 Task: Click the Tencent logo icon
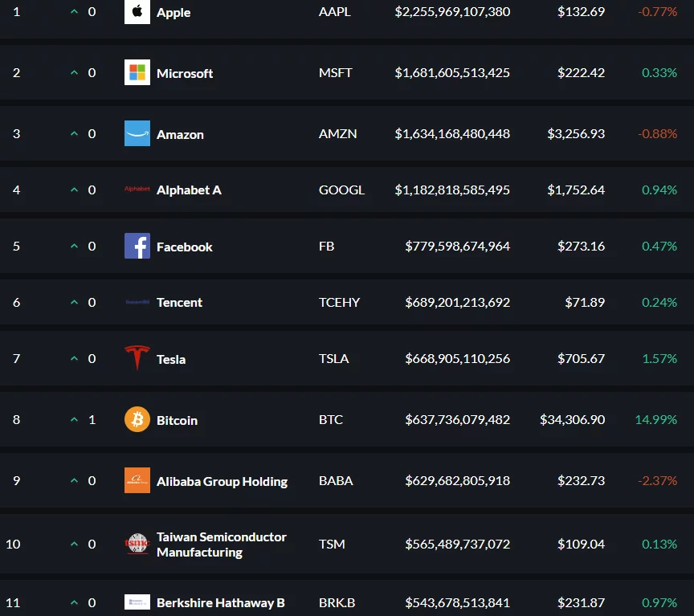coord(137,302)
